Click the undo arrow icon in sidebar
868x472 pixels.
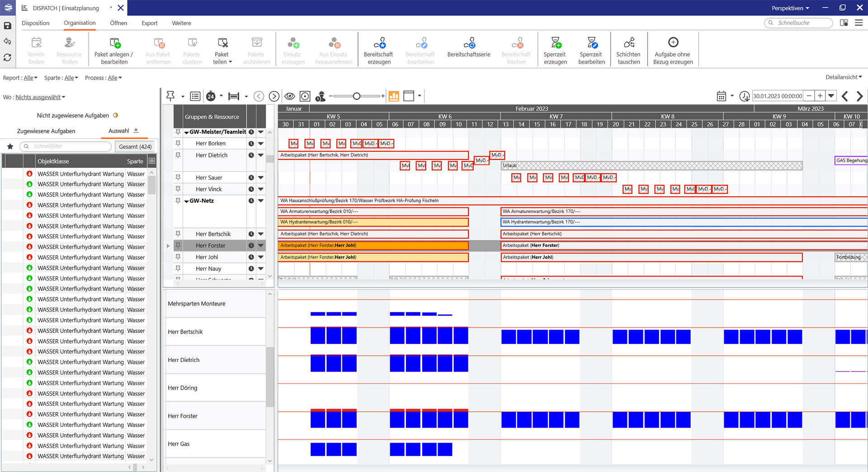tap(8, 42)
